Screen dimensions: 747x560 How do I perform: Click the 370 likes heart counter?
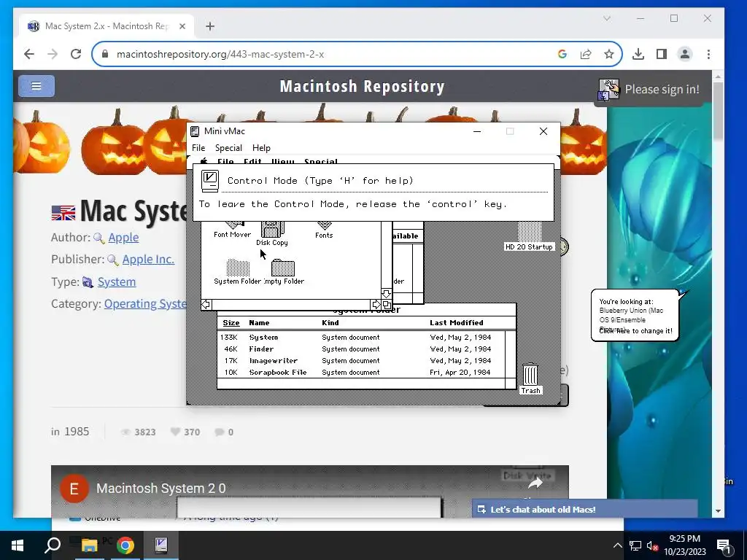tap(186, 432)
